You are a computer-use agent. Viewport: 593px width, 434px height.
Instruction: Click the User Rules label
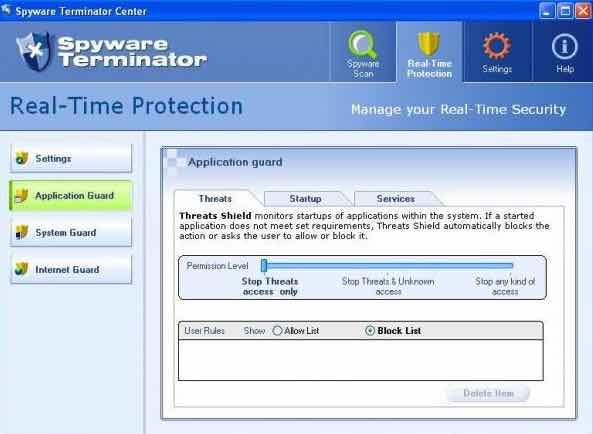point(204,331)
